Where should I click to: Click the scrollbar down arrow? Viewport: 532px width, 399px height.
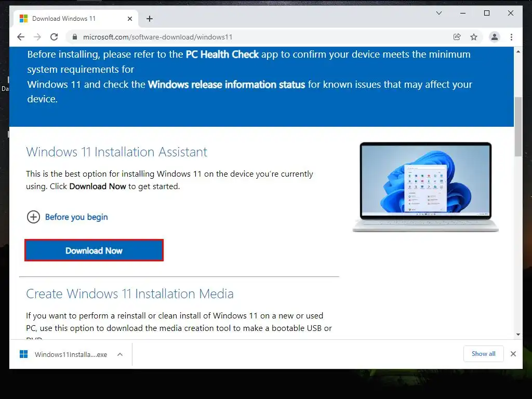coord(518,335)
